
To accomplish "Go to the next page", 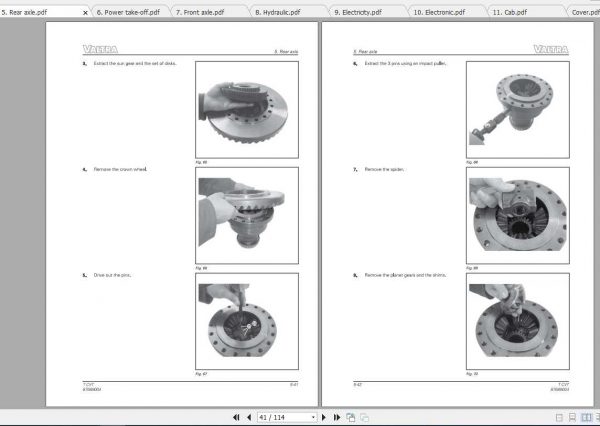I will tap(324, 417).
